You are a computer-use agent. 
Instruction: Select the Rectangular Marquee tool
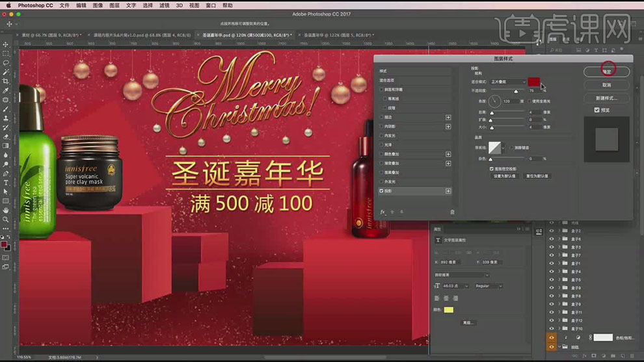coord(6,54)
